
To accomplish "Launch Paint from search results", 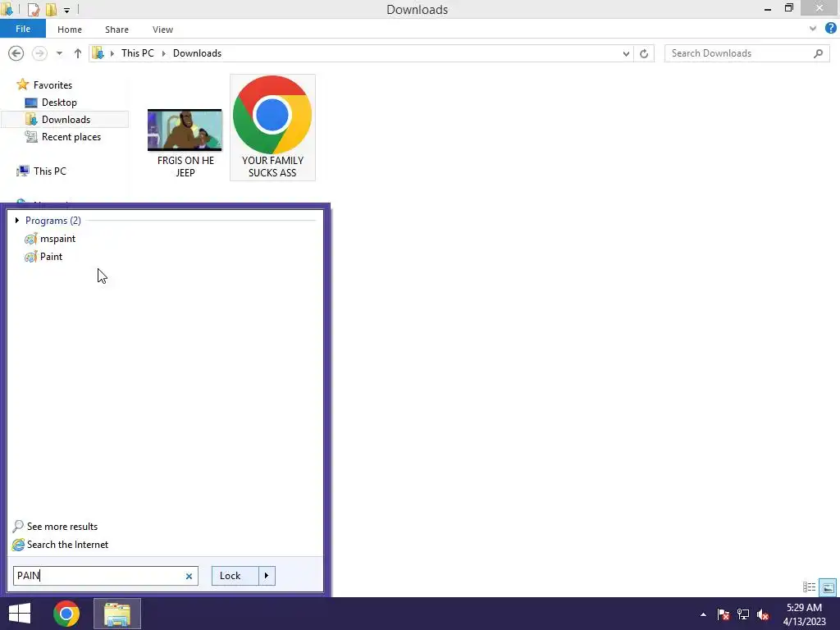I will tap(44, 257).
